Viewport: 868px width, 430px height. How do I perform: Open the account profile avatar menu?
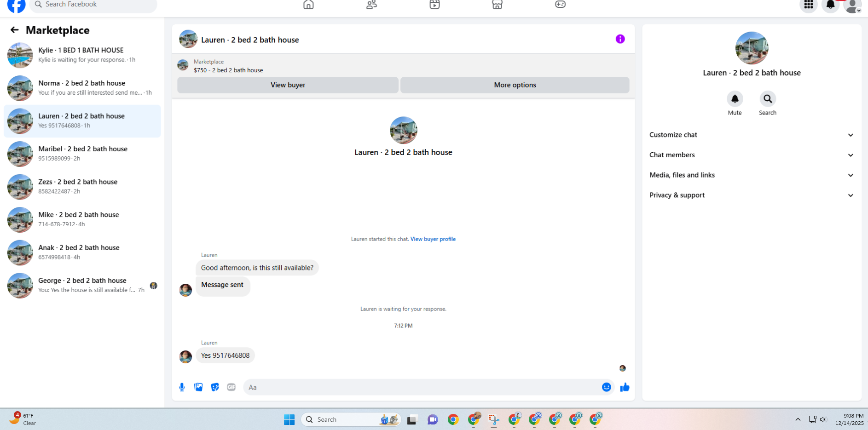coord(852,5)
